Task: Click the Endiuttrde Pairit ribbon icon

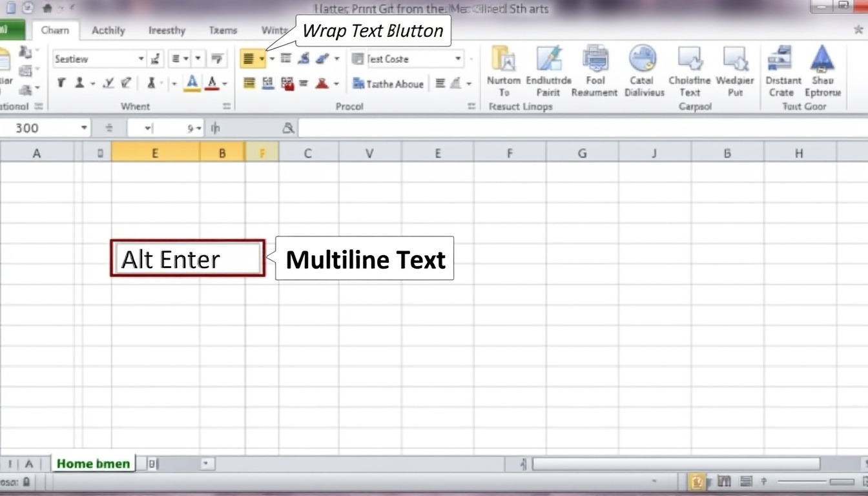Action: pos(548,59)
